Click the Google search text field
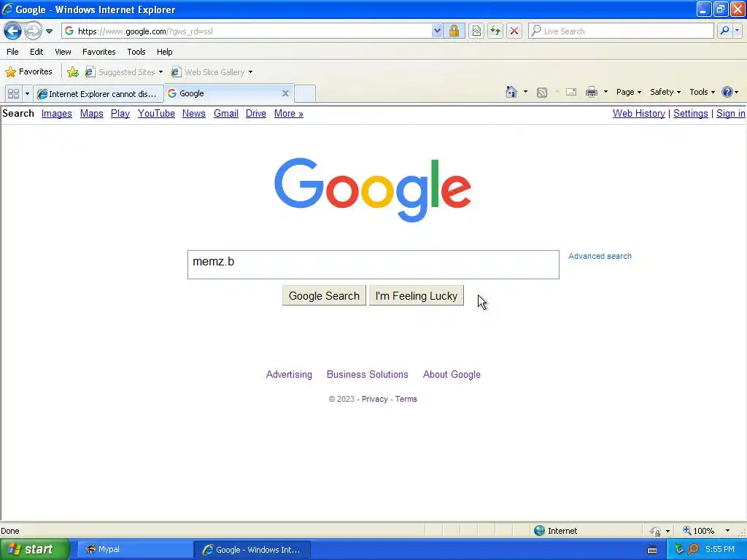 click(373, 264)
